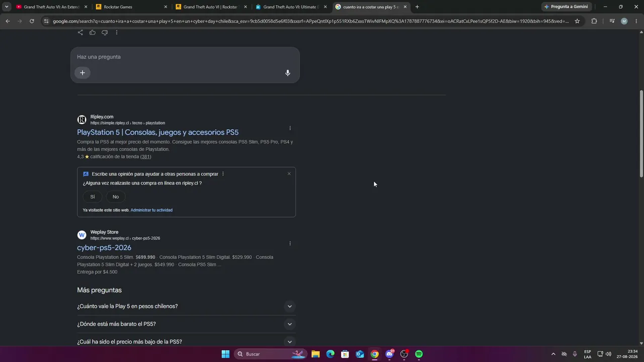This screenshot has width=644, height=362.
Task: Open the Chrome profile avatar
Action: tap(624, 21)
